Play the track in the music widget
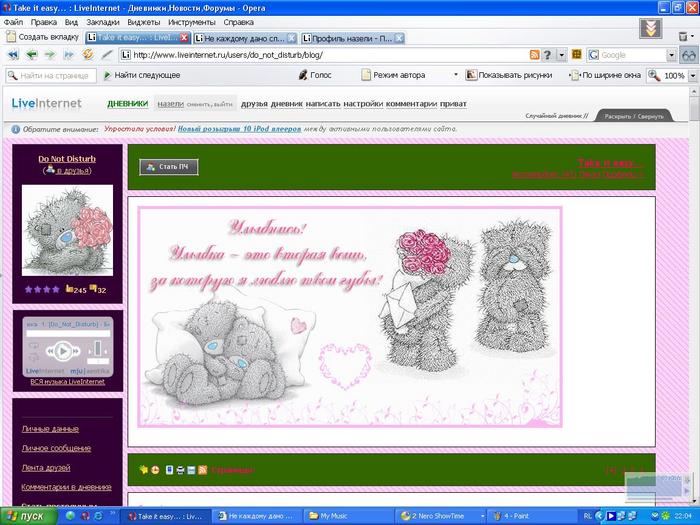The width and height of the screenshot is (700, 525). pyautogui.click(x=63, y=351)
